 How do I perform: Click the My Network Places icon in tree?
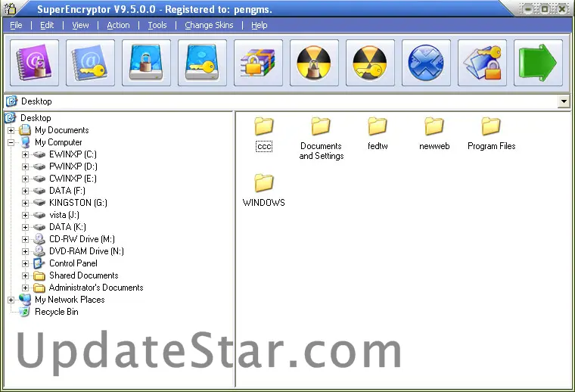coord(25,300)
